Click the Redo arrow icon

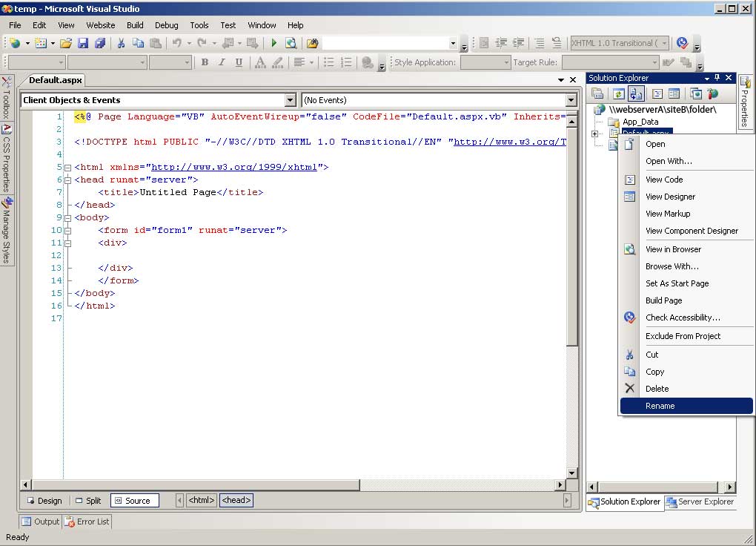(202, 44)
